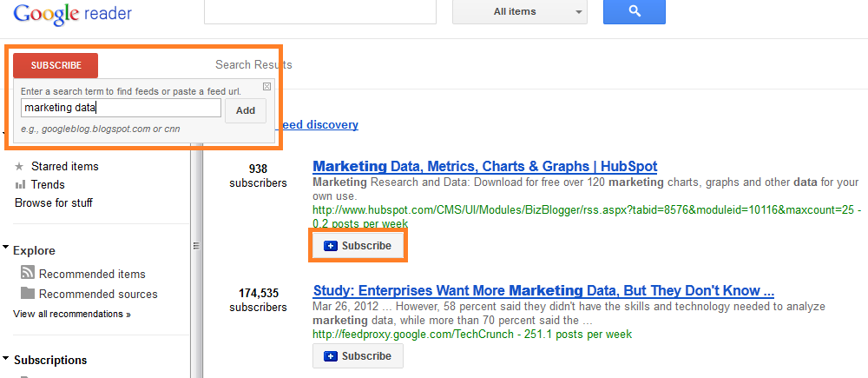868x378 pixels.
Task: Click the Trends bar chart icon
Action: (x=21, y=184)
